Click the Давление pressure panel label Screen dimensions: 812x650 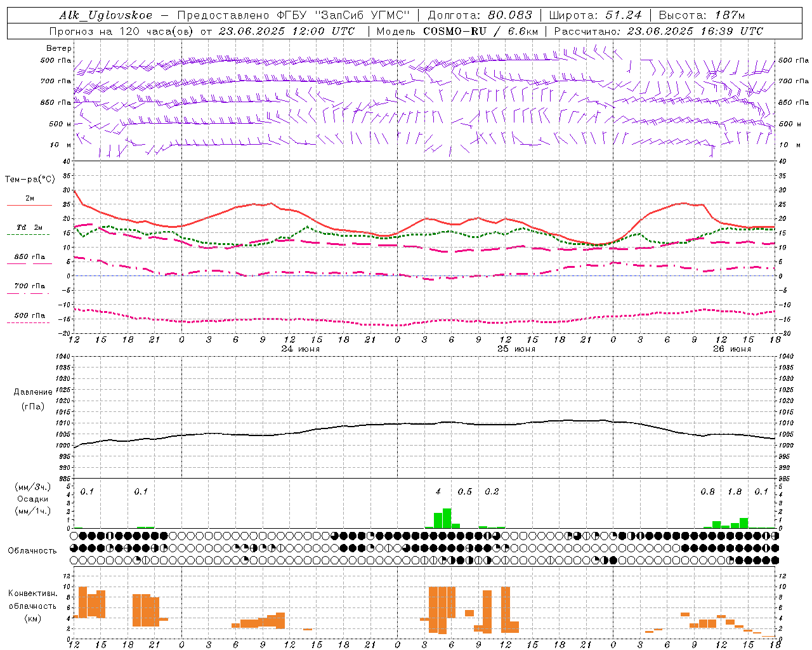33,392
